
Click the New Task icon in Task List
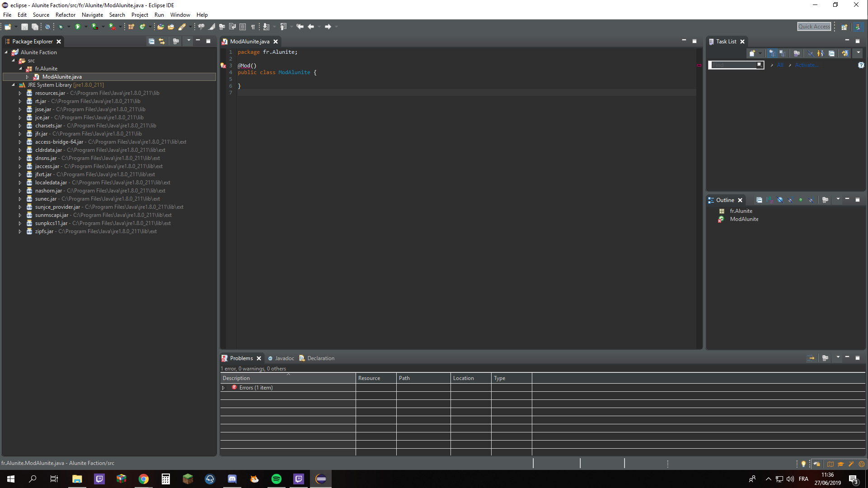pos(752,53)
